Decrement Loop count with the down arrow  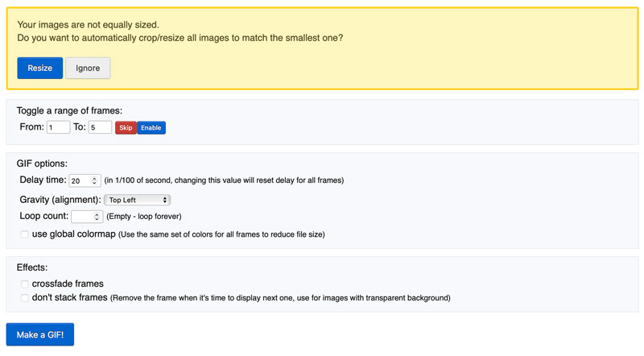pyautogui.click(x=97, y=219)
